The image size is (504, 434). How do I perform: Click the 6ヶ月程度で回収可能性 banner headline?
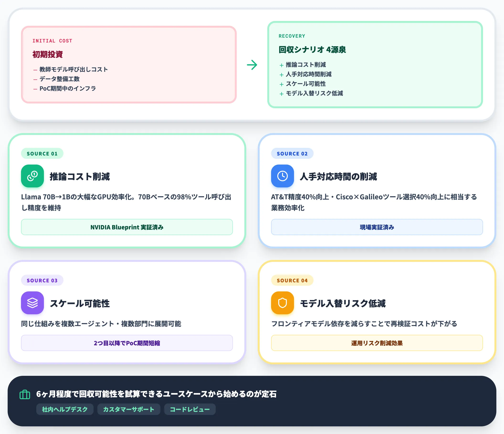tap(156, 394)
